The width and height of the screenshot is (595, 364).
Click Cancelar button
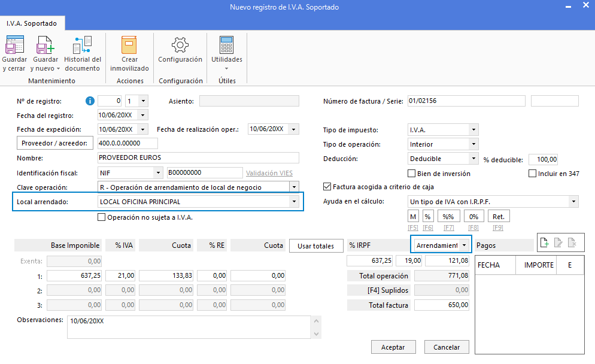click(x=447, y=347)
